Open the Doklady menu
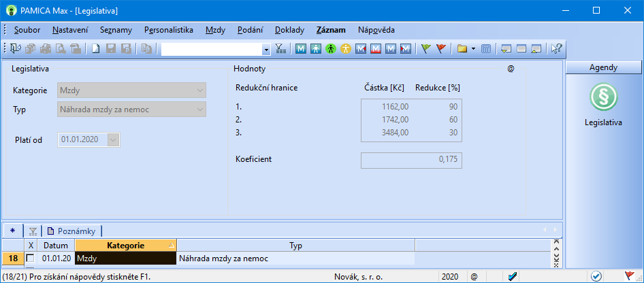 [x=290, y=30]
